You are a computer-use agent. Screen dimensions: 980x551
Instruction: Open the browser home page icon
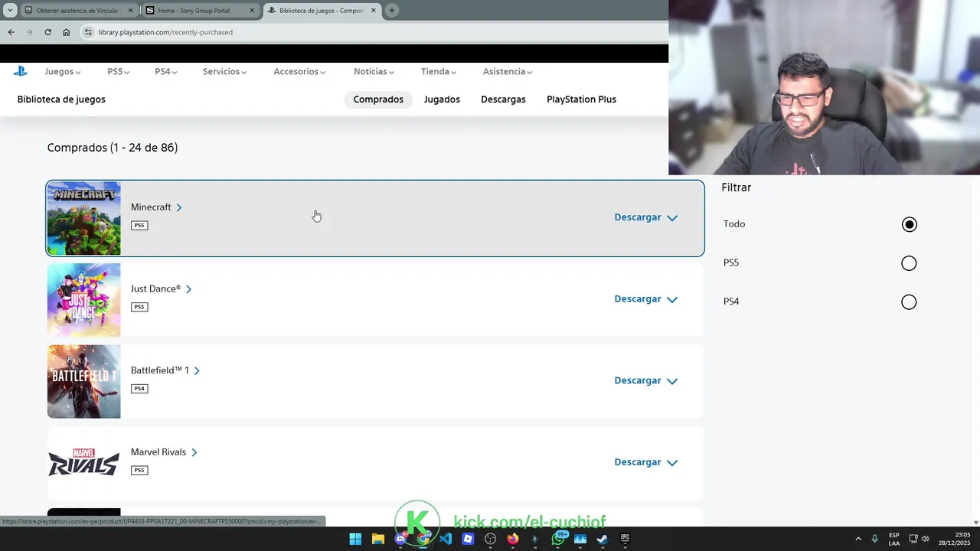pos(66,32)
